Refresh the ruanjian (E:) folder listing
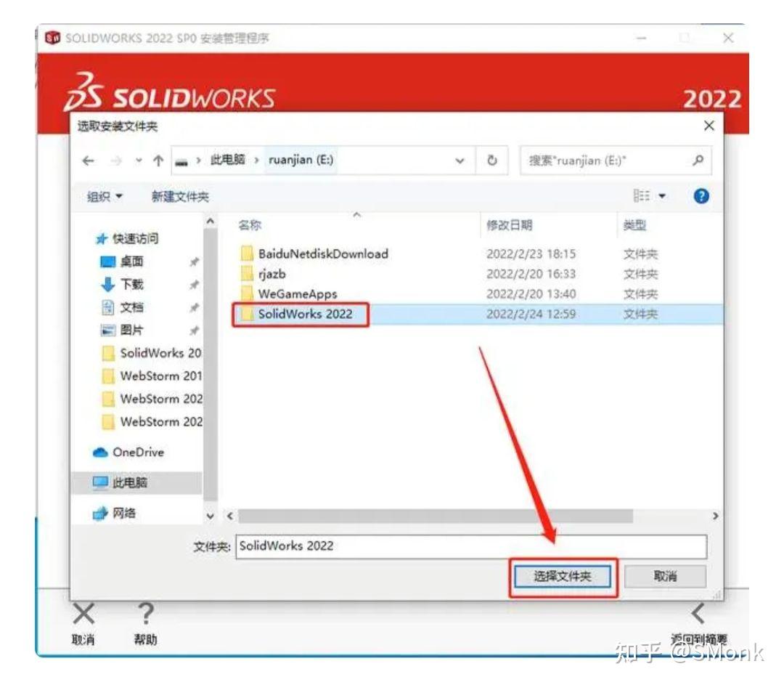 click(492, 160)
